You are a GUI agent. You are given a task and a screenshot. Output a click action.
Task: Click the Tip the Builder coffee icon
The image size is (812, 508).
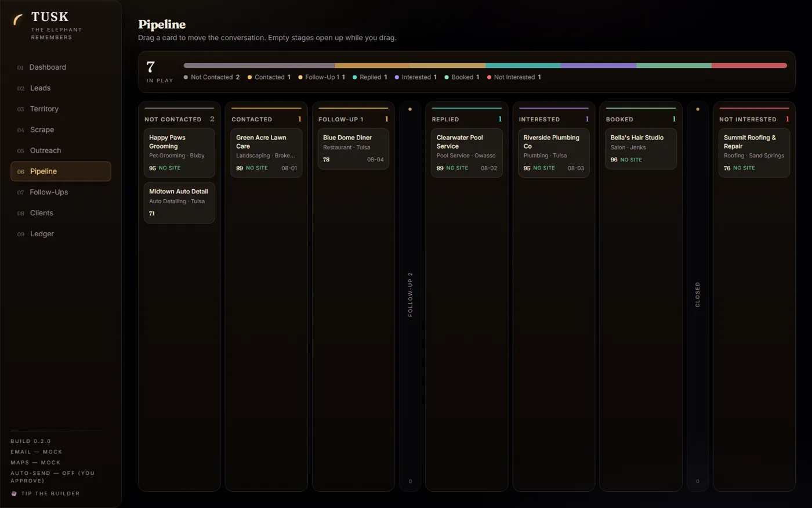14,493
